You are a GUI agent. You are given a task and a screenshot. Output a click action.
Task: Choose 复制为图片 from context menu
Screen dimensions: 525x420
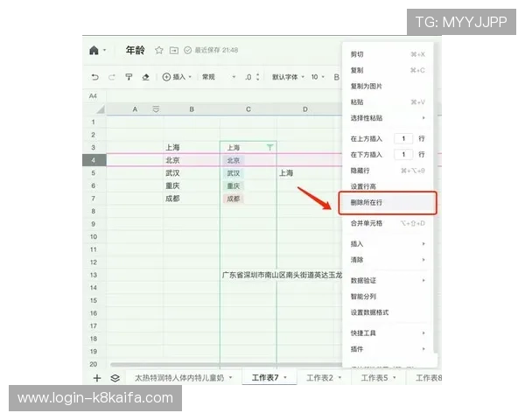[x=388, y=86]
